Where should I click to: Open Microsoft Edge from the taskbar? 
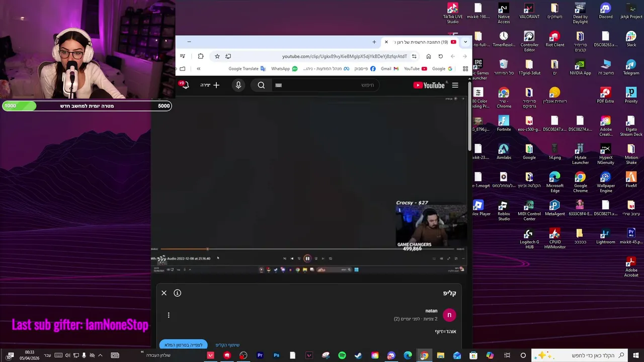[x=408, y=355]
